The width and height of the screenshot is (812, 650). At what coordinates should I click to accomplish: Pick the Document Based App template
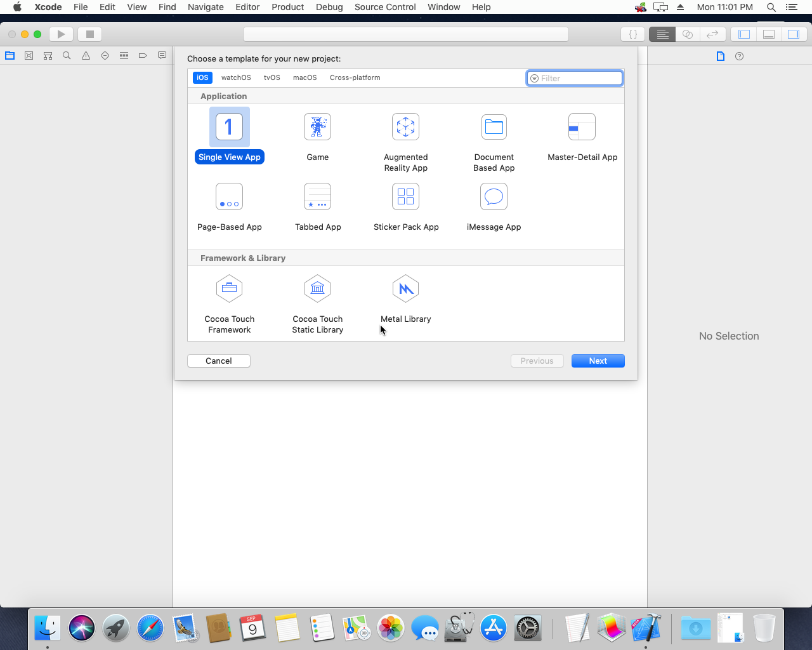pos(494,143)
